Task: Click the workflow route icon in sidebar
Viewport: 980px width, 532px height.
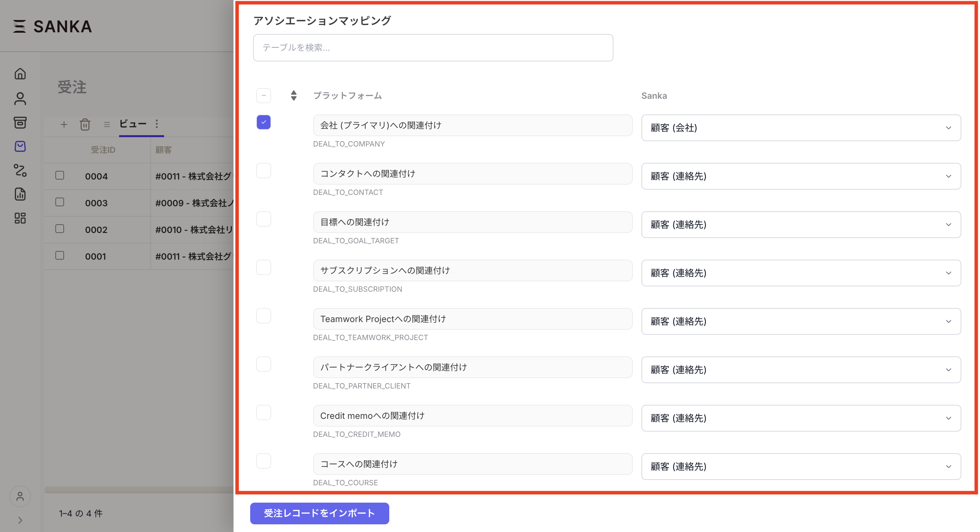Action: [20, 170]
